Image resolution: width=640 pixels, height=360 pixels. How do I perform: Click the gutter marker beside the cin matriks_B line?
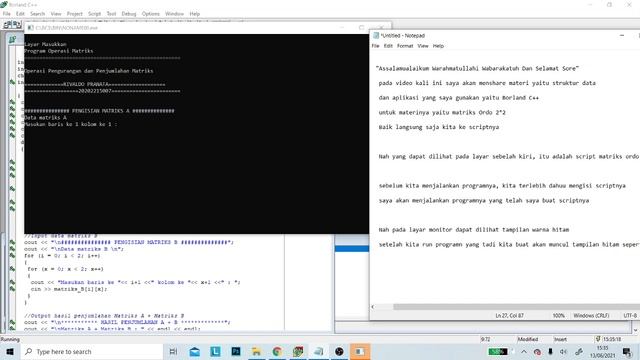pyautogui.click(x=12, y=289)
